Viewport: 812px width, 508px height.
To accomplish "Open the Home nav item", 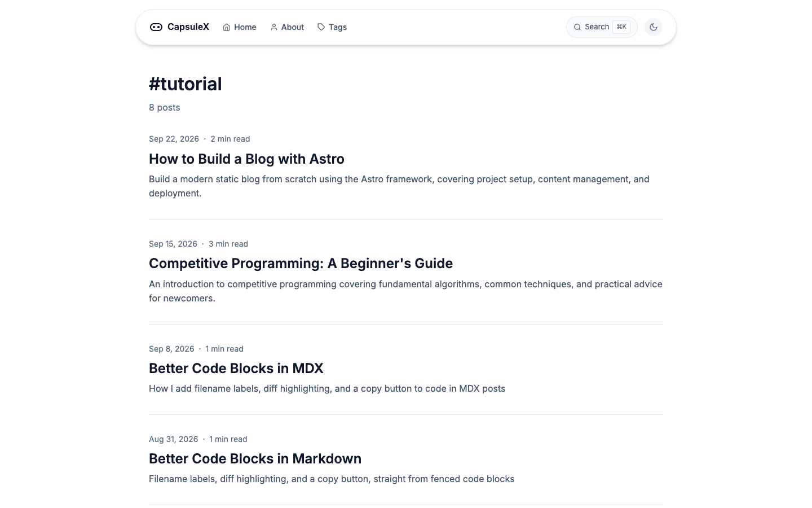I will 240,27.
